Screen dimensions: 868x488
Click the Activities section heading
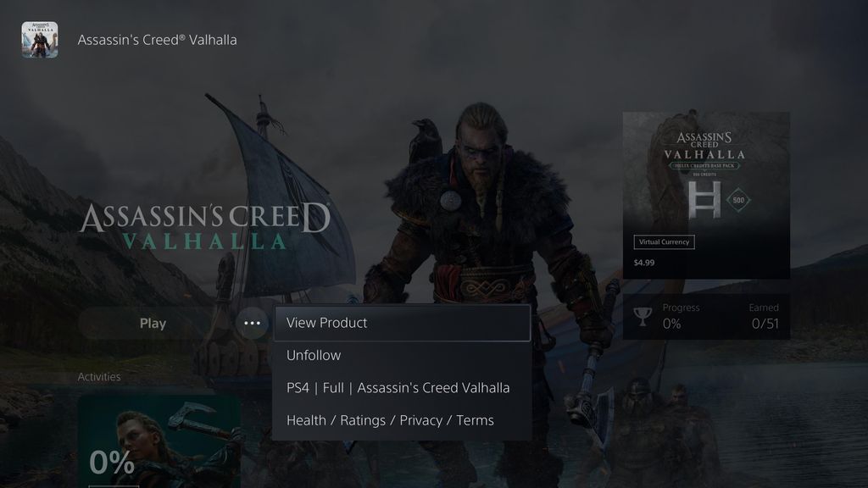point(99,377)
